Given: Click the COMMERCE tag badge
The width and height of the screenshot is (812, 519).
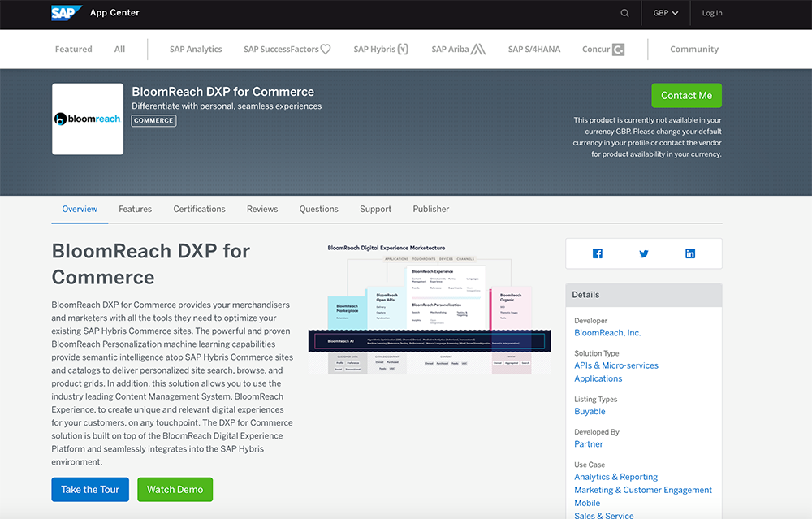Looking at the screenshot, I should [153, 121].
